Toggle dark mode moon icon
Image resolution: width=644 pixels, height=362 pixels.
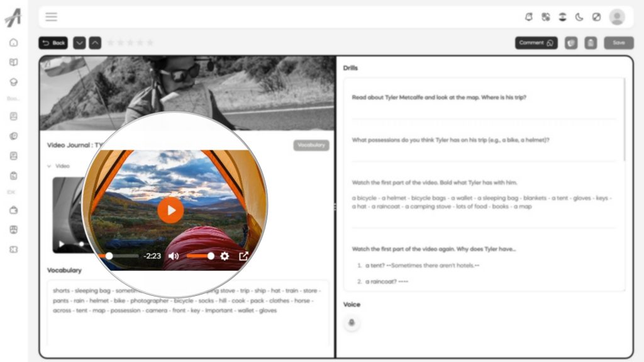click(x=579, y=17)
